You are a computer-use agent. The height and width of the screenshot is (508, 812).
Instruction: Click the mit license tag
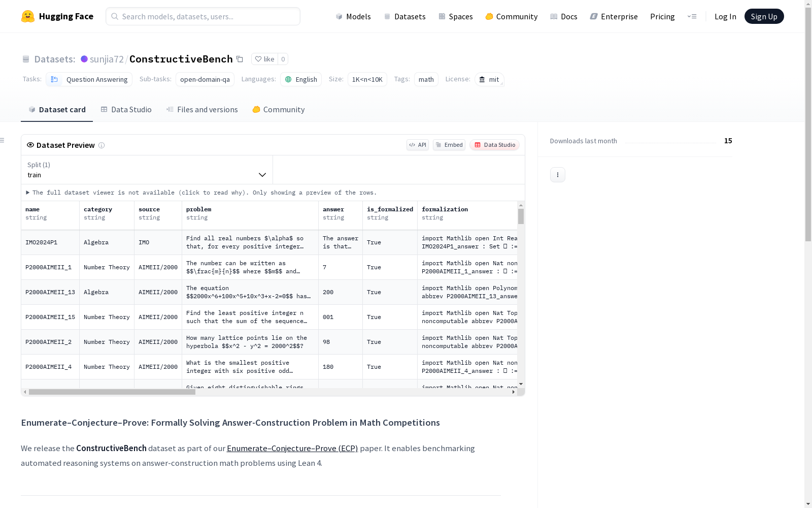point(489,79)
